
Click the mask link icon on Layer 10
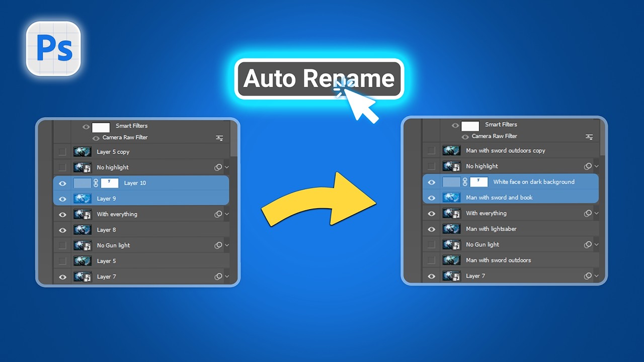point(96,183)
